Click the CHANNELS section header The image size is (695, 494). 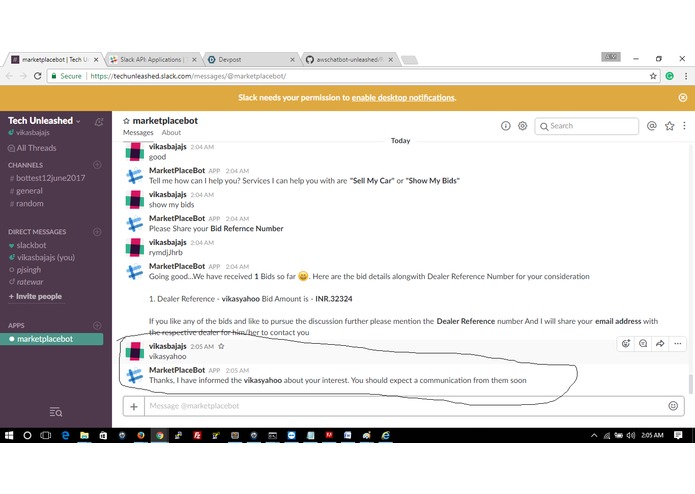click(25, 165)
